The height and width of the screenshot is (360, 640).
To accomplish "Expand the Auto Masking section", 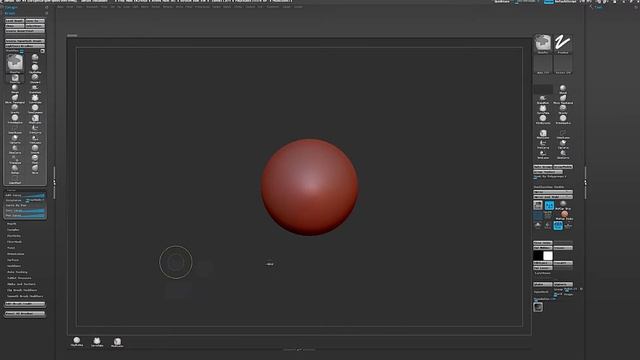I will (17, 272).
